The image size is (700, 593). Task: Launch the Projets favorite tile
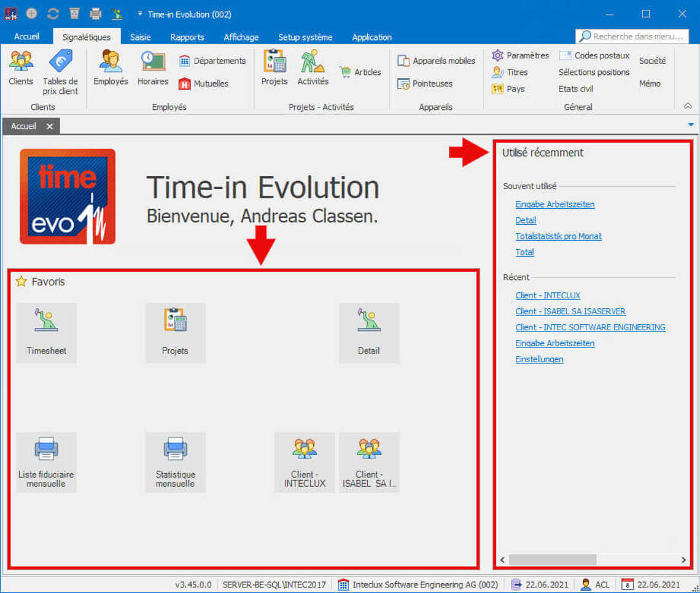[175, 333]
